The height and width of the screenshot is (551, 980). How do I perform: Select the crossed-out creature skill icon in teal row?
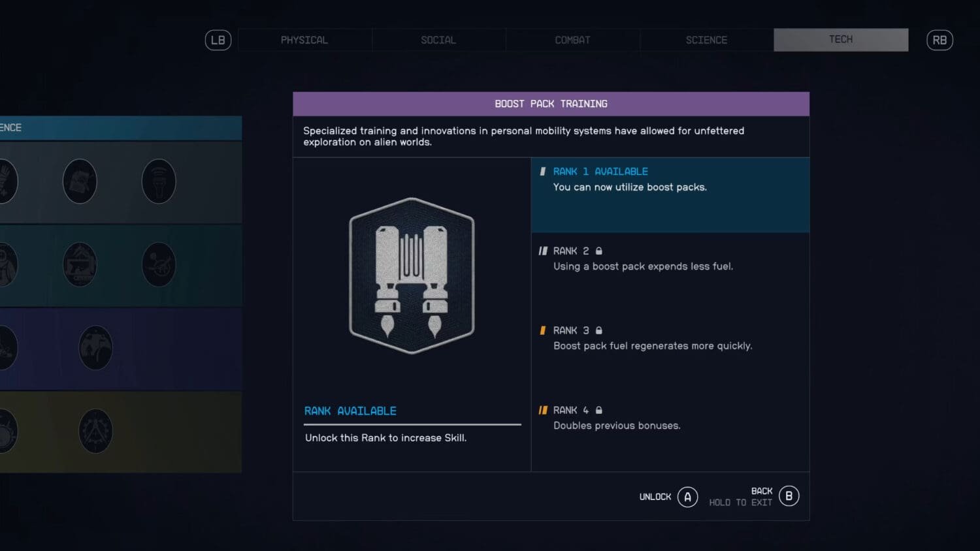tap(159, 264)
